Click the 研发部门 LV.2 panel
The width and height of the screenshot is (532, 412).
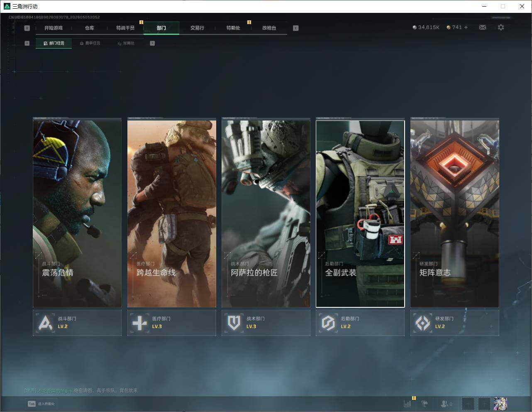455,323
